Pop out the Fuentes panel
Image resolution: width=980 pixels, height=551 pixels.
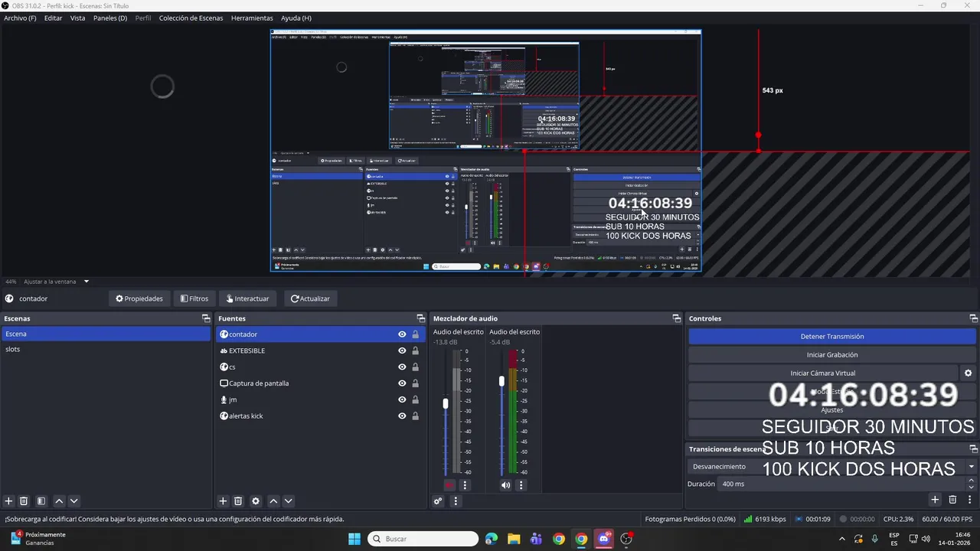[420, 318]
